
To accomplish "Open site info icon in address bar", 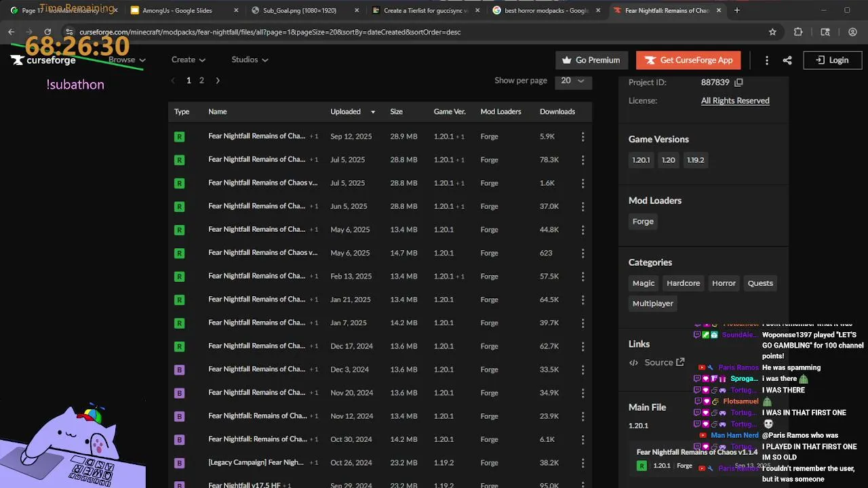I will (x=69, y=32).
